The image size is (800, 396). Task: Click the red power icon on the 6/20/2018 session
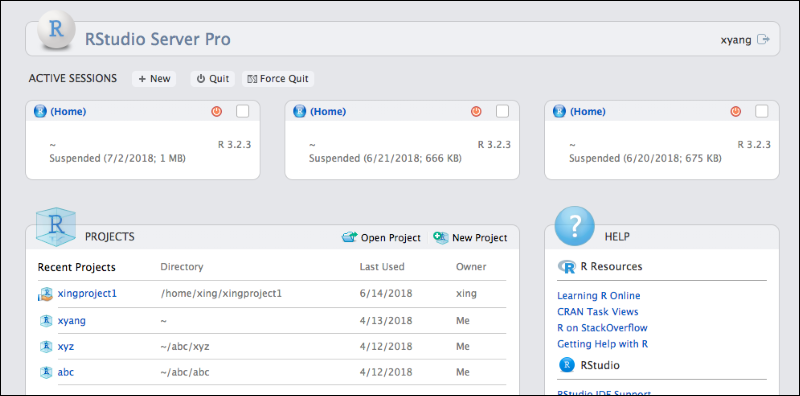click(x=735, y=111)
